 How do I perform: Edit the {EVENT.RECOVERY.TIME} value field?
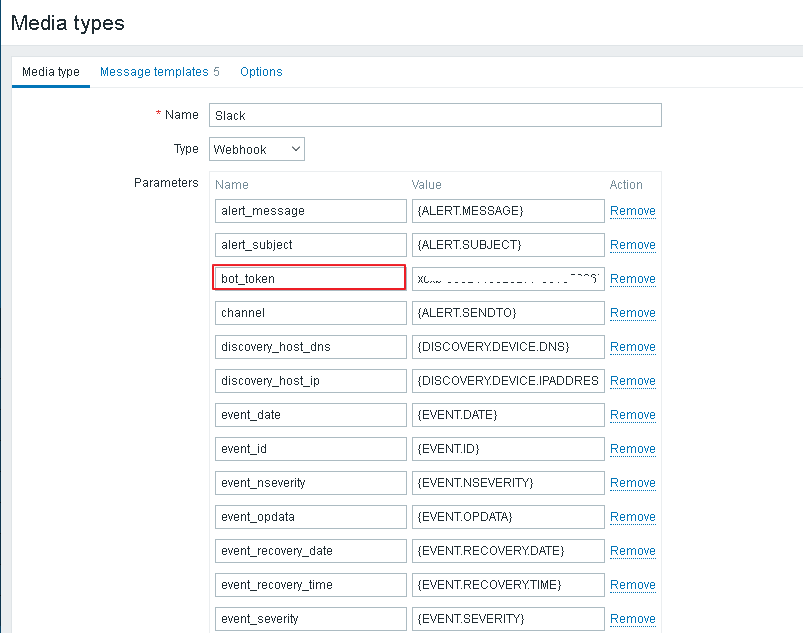coord(508,585)
